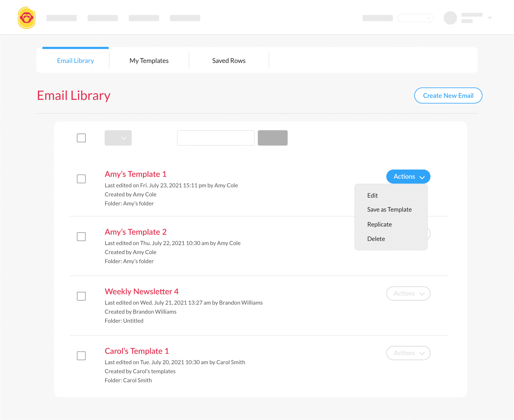
Task: Click 'Folder: Carol Smith' text
Action: (x=128, y=380)
